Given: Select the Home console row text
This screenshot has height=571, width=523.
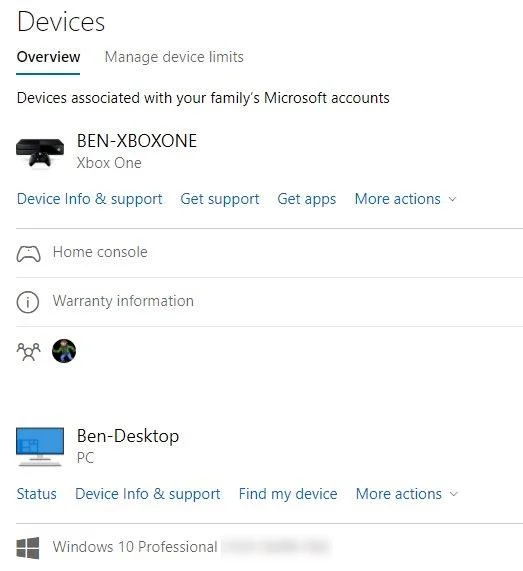Looking at the screenshot, I should click(100, 252).
